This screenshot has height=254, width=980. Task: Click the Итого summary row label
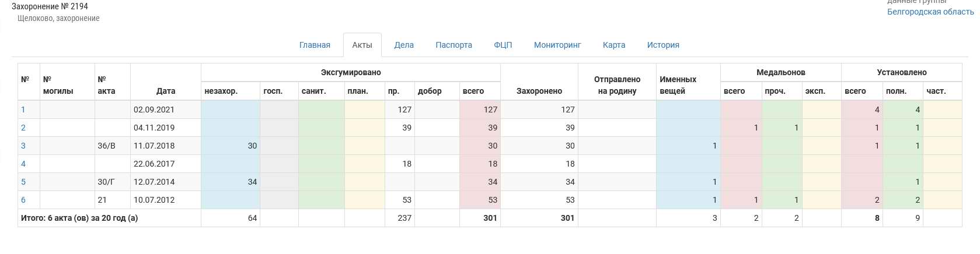tap(79, 218)
